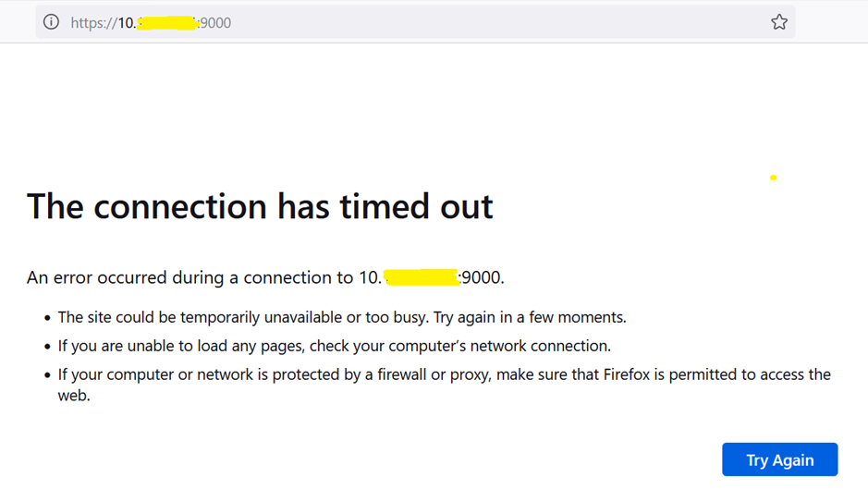Screen dimensions: 868x502
Task: Click empty space in the address bar
Action: tap(508, 22)
